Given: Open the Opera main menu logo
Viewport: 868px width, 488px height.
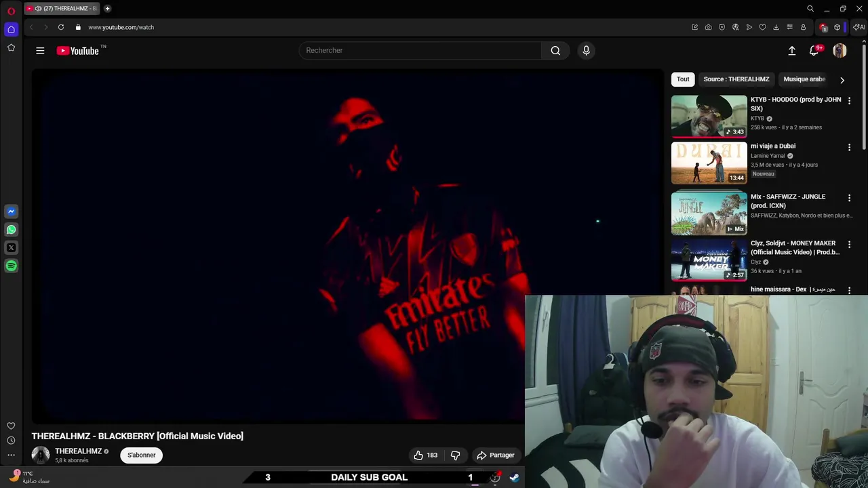Looking at the screenshot, I should [11, 11].
